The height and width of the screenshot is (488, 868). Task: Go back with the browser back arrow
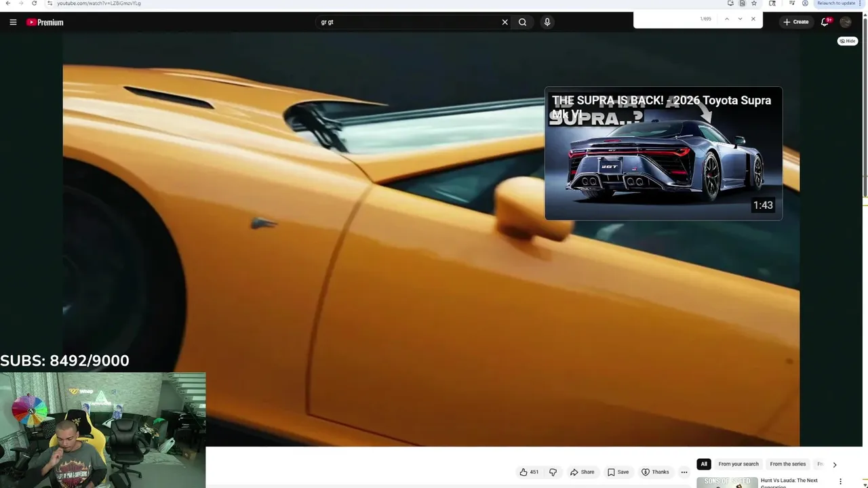7,3
